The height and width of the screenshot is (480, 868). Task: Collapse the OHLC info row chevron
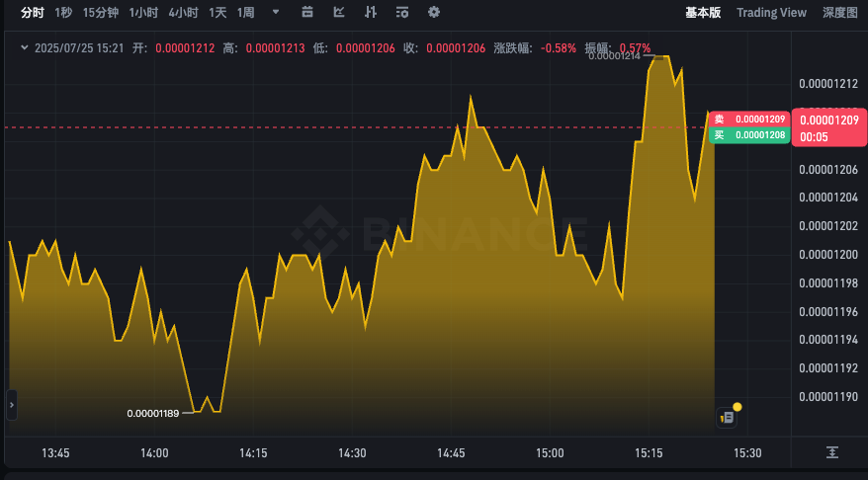point(23,47)
